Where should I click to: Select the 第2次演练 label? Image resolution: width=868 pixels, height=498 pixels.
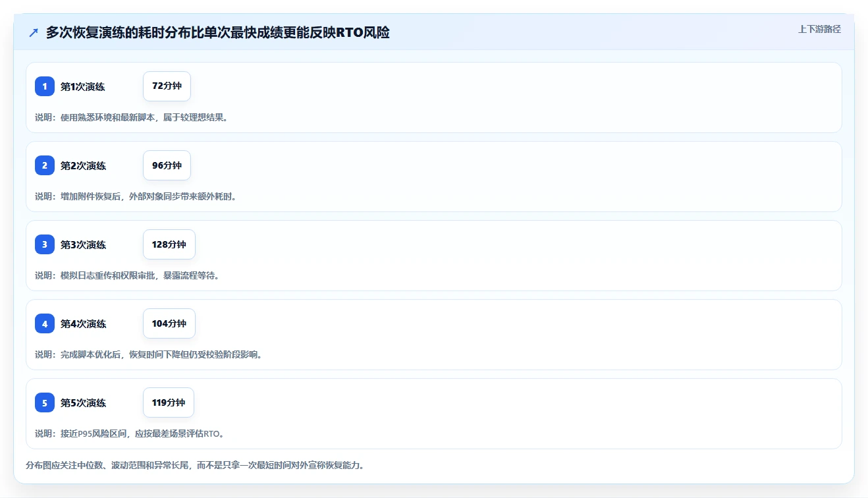point(83,165)
